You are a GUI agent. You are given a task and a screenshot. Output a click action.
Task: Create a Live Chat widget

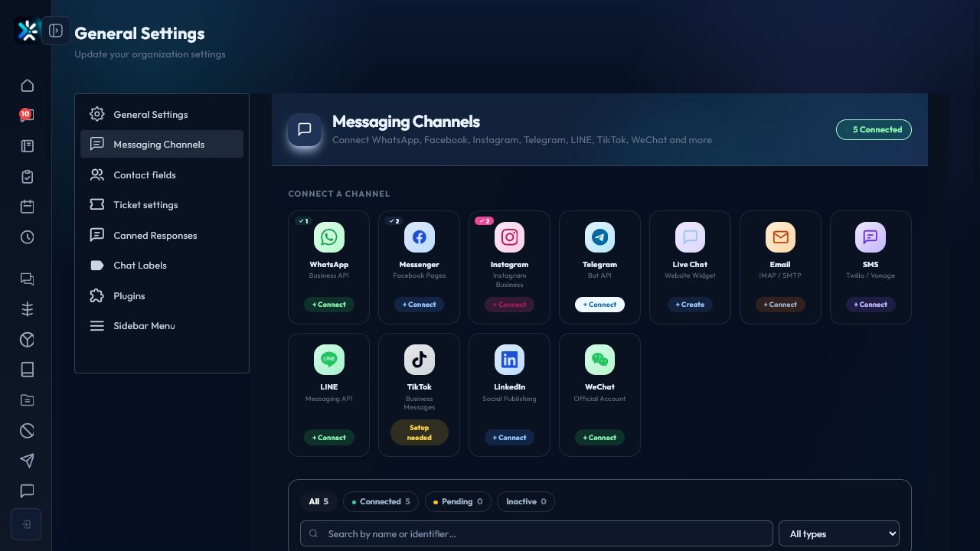[x=690, y=305]
